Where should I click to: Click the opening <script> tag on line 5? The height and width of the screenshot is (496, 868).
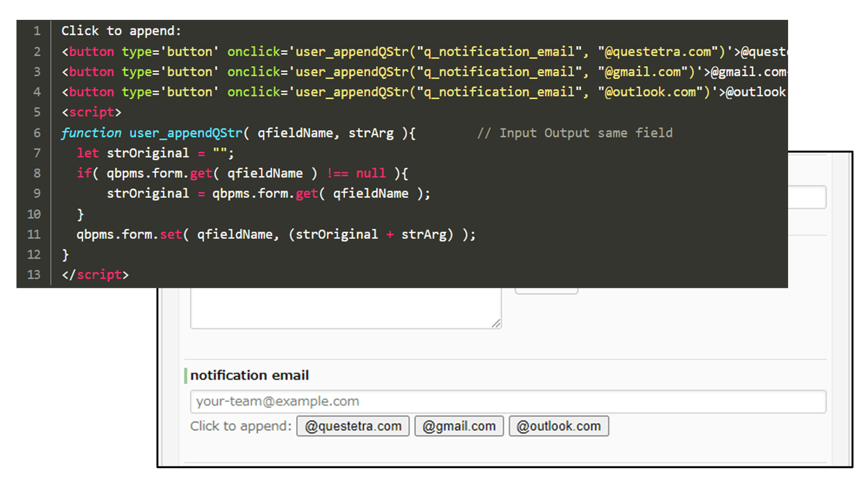point(91,112)
